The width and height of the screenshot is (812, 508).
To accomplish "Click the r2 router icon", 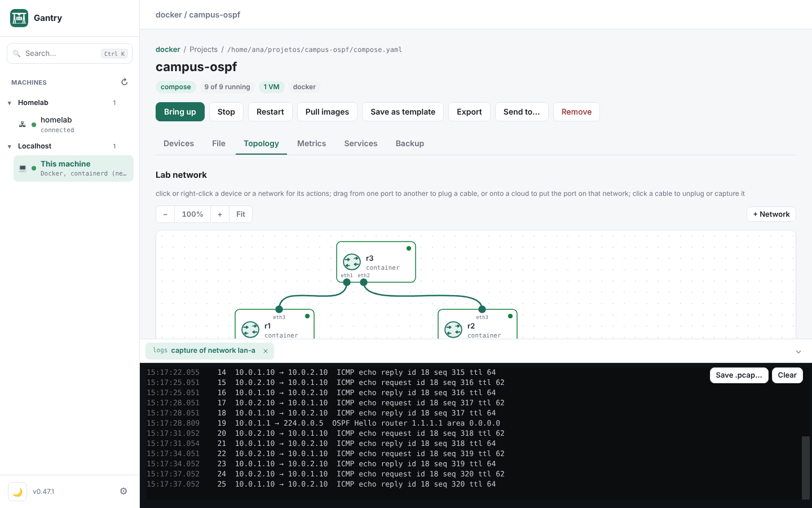I will point(453,329).
